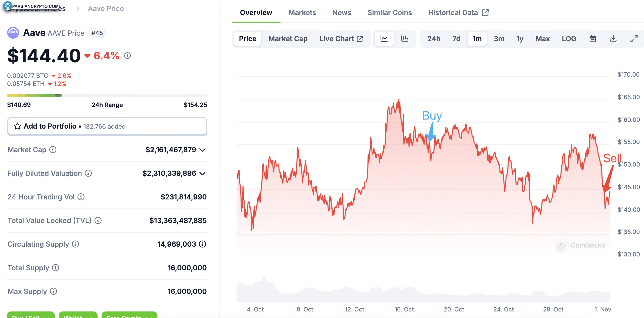
Task: Switch to the Similar Coins tab
Action: coord(390,13)
